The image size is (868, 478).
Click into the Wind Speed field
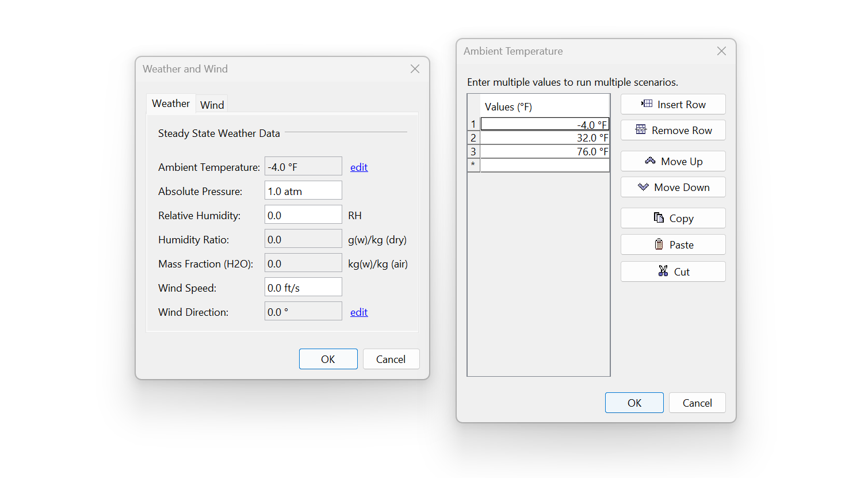(x=303, y=288)
